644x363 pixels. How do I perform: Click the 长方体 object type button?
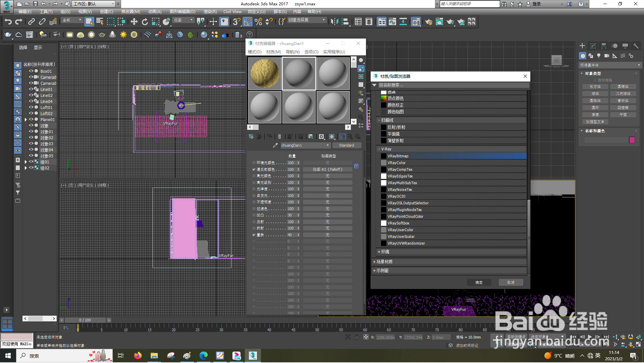pyautogui.click(x=595, y=87)
